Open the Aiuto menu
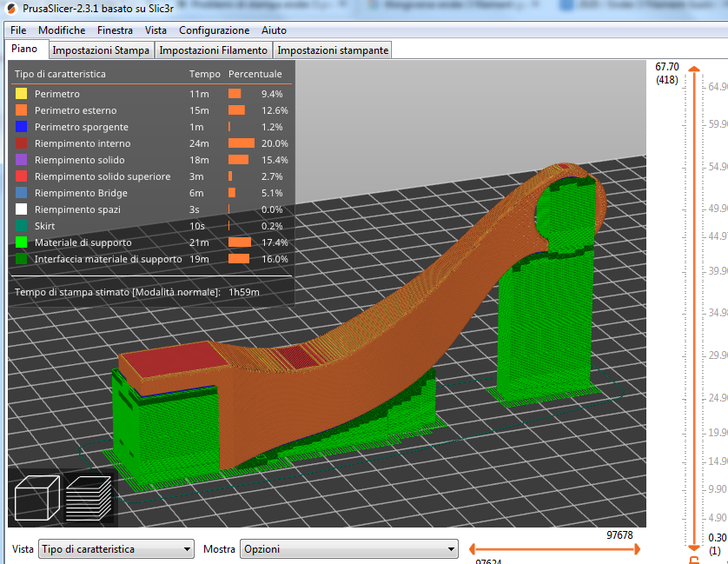Image resolution: width=728 pixels, height=564 pixels. pyautogui.click(x=274, y=30)
